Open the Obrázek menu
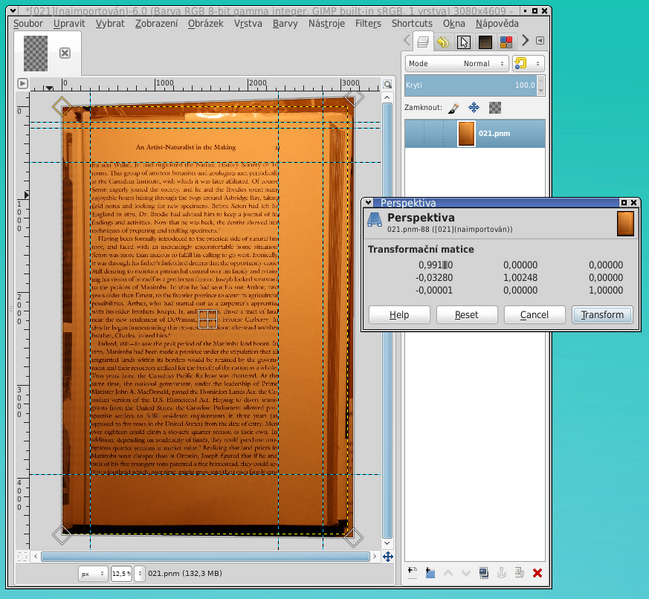Image resolution: width=649 pixels, height=599 pixels. point(206,24)
